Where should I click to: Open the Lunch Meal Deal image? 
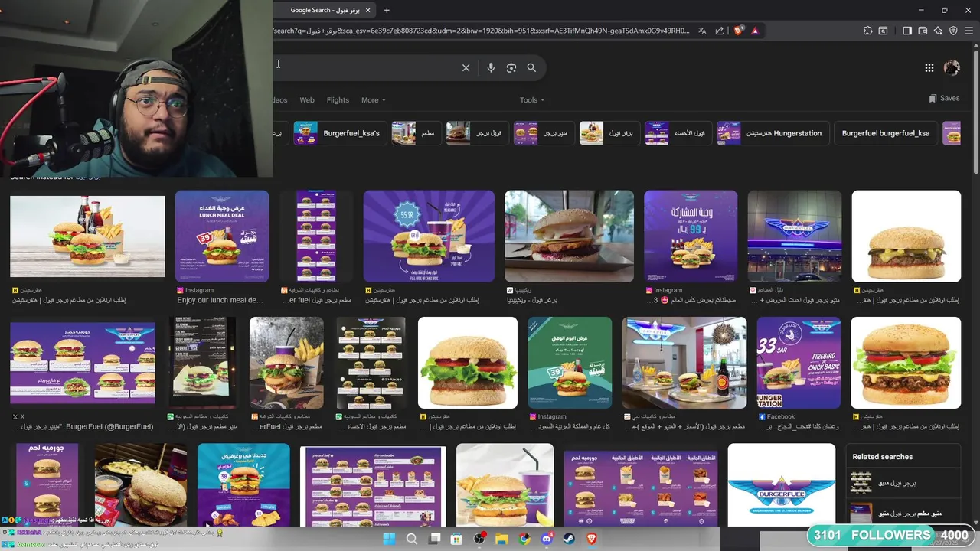point(222,236)
